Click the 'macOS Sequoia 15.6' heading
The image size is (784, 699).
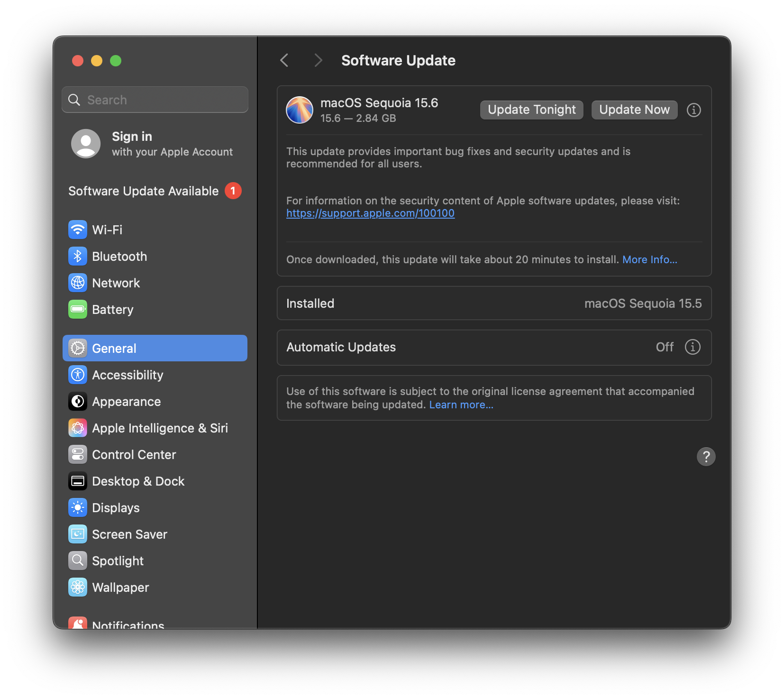click(379, 103)
